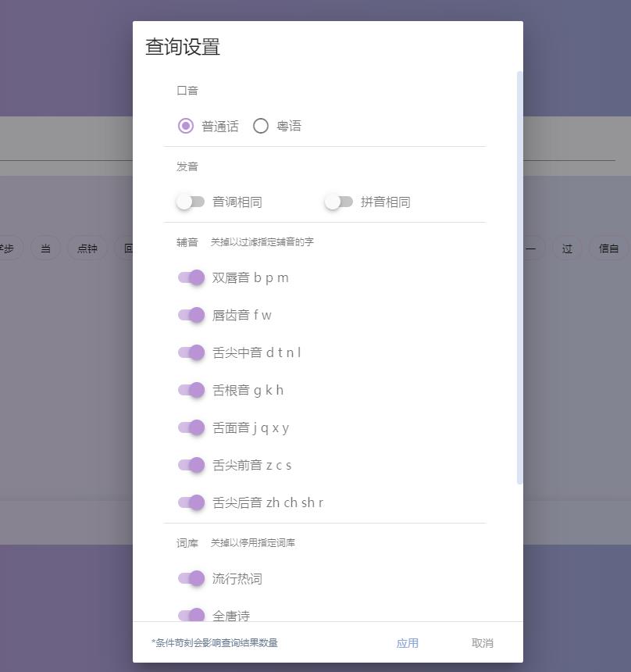This screenshot has width=631, height=672.
Task: Toggle off 舌根音 g k h
Action: click(x=190, y=390)
